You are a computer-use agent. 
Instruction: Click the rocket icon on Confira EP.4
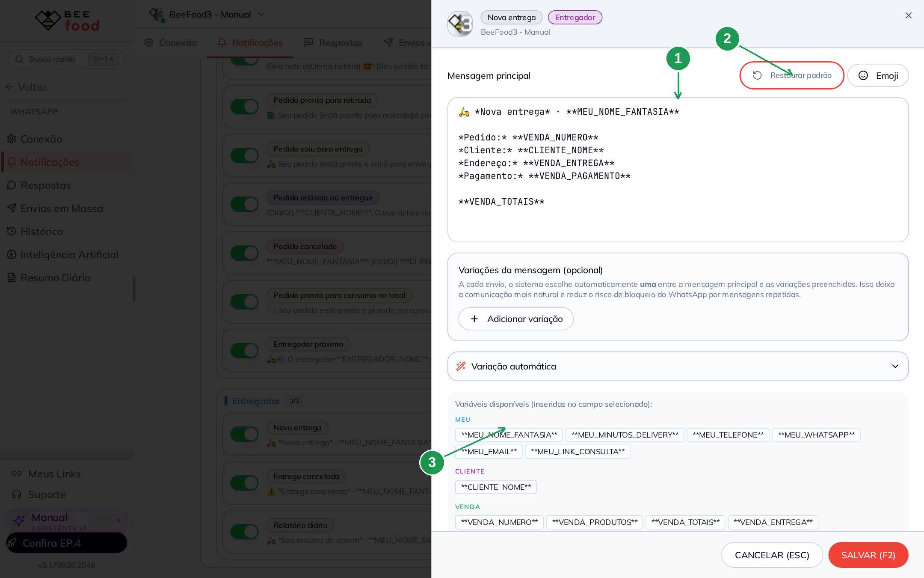pos(12,543)
